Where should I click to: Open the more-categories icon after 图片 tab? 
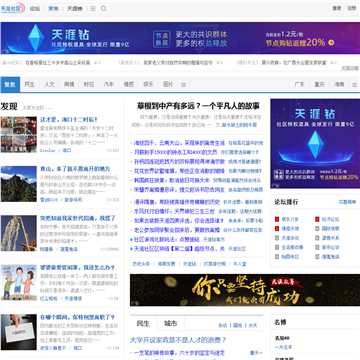tap(183, 85)
